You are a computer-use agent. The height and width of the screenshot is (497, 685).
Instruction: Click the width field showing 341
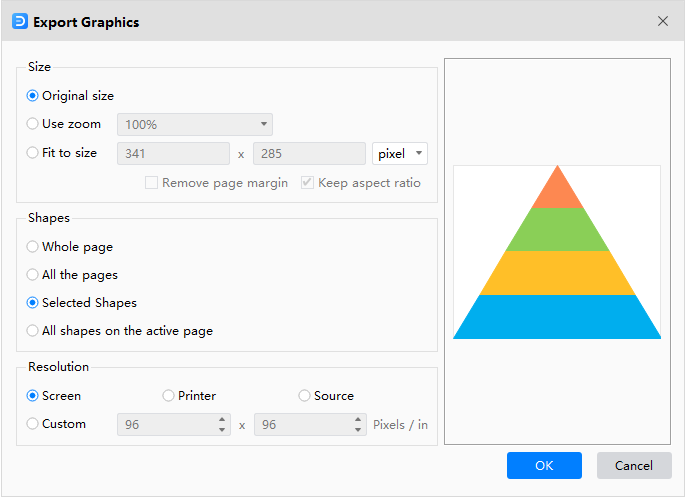pyautogui.click(x=174, y=154)
